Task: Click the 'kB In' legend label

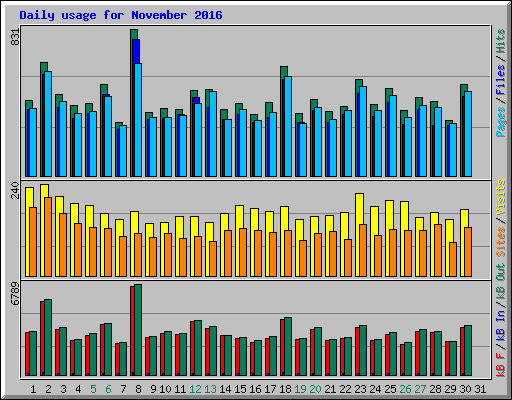Action: [x=501, y=326]
